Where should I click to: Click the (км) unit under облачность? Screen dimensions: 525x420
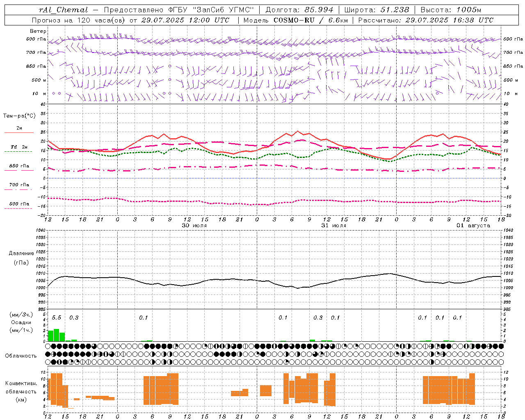point(21,399)
